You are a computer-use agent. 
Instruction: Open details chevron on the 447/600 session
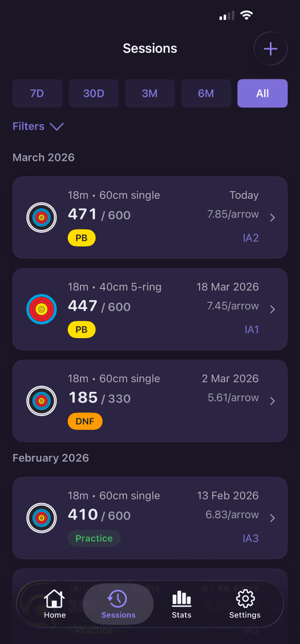point(272,309)
